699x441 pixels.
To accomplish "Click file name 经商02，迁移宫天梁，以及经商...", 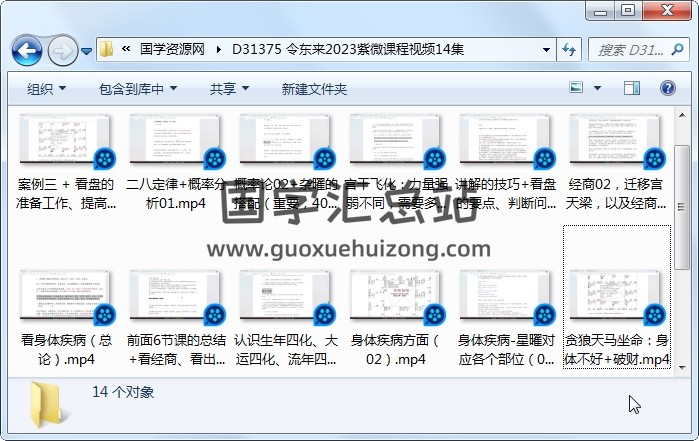I will coord(616,194).
